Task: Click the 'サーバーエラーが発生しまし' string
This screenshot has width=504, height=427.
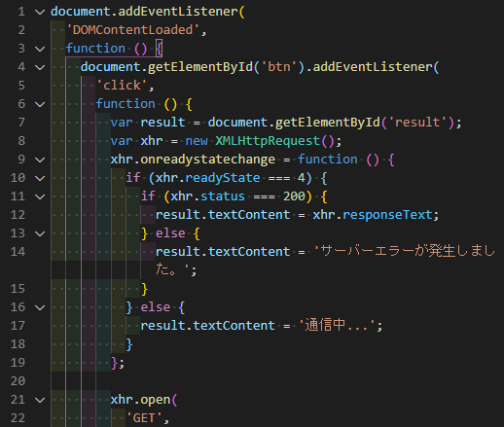Action: [405, 251]
